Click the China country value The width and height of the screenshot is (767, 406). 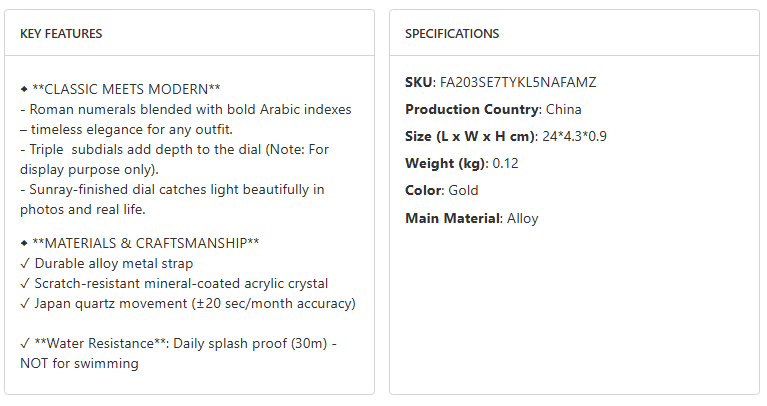564,109
